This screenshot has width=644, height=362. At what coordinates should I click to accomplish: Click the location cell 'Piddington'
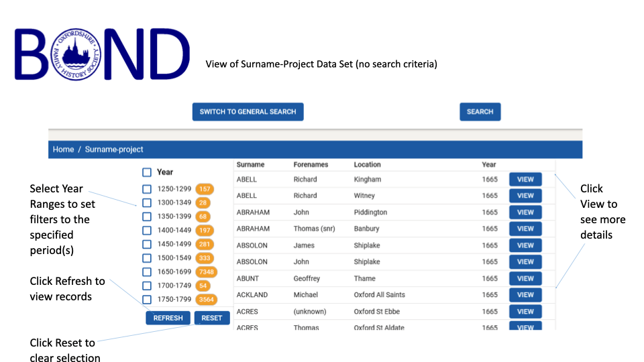[x=370, y=213]
